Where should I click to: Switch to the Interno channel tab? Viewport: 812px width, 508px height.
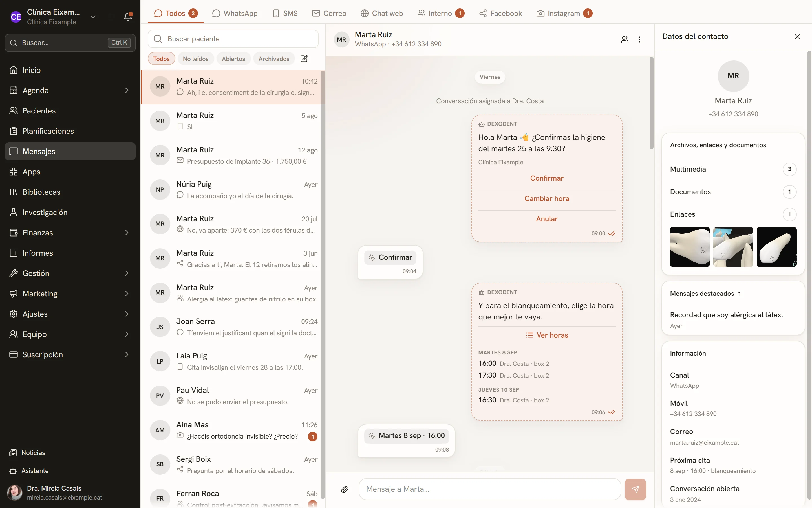point(441,14)
